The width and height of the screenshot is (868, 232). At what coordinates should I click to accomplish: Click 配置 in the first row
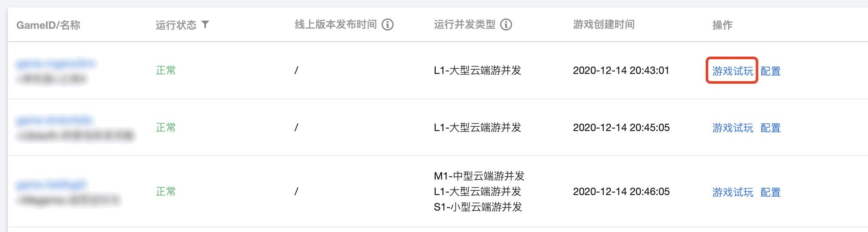[x=771, y=71]
